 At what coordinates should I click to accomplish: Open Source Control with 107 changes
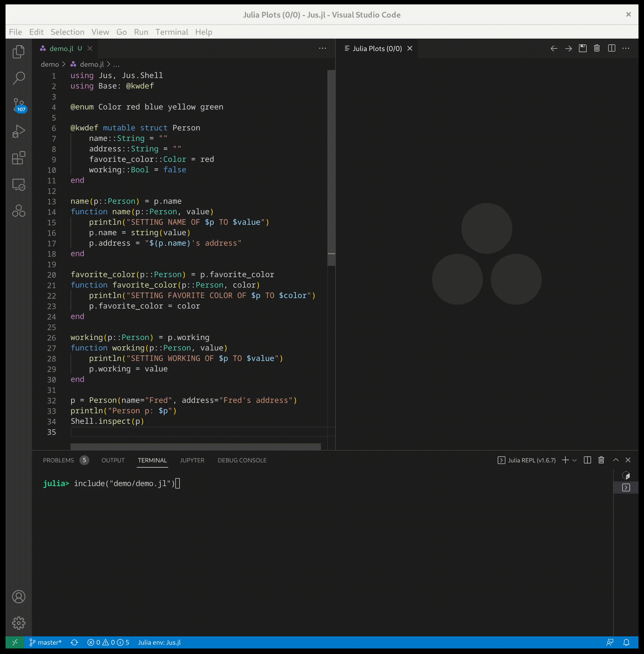pos(18,104)
